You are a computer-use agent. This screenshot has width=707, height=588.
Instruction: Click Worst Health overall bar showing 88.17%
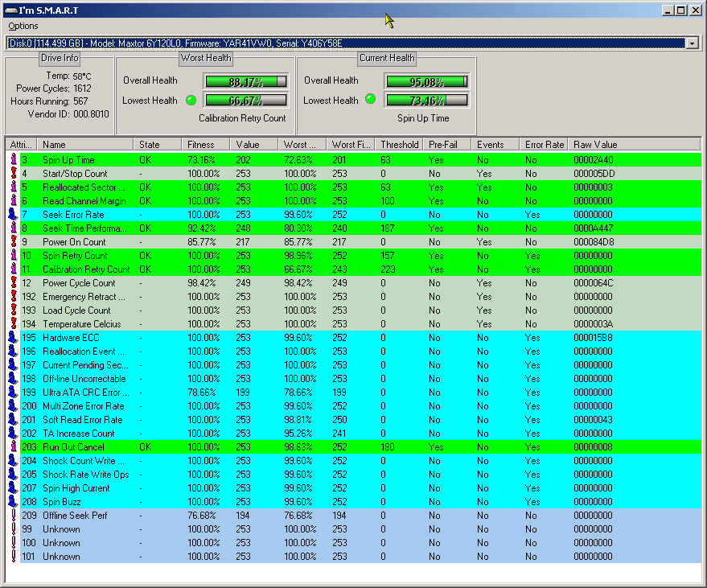[246, 81]
